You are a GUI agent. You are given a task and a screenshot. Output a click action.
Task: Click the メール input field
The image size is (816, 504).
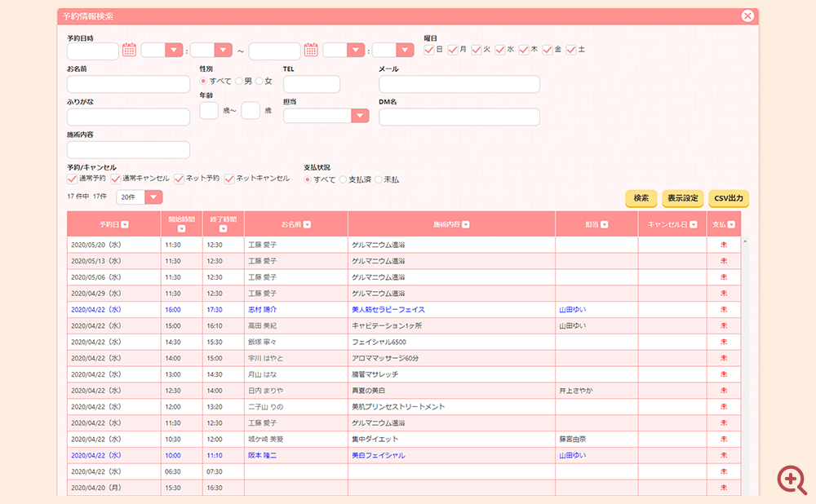pos(459,84)
